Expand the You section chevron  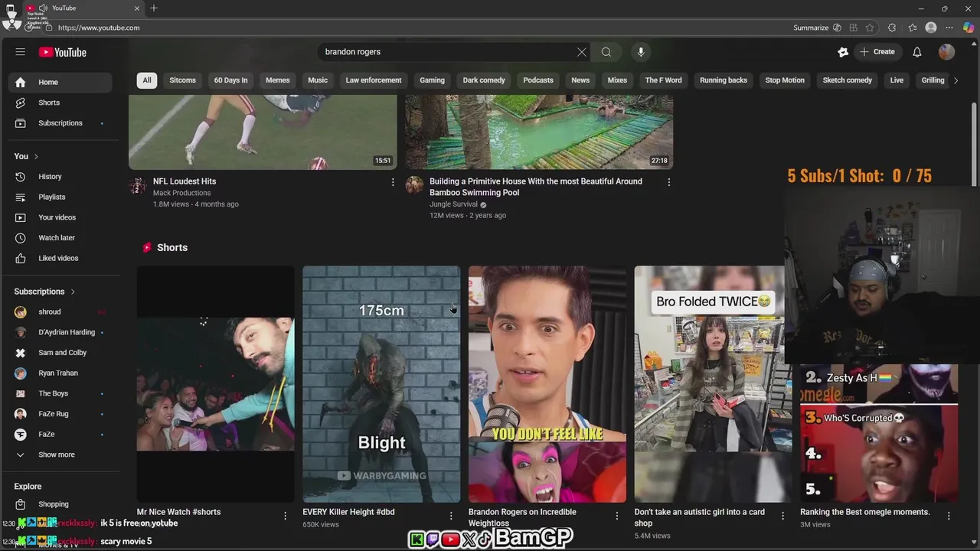click(36, 156)
